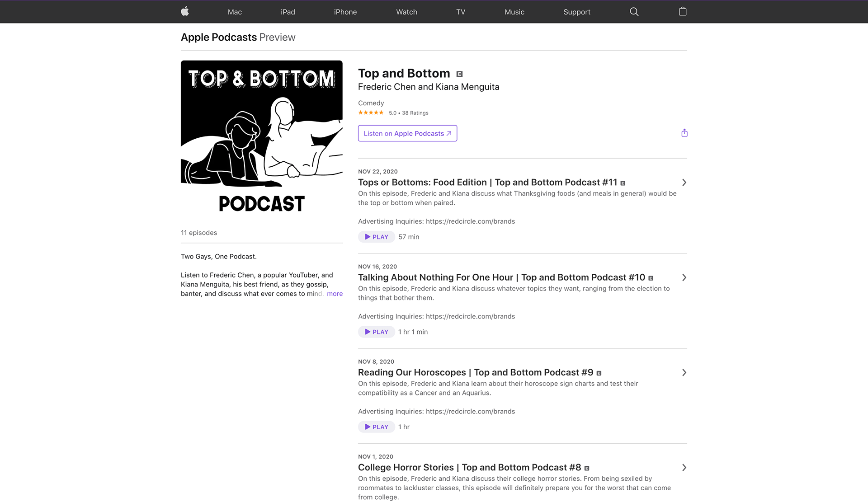This screenshot has width=868, height=502.
Task: Click the '11 episodes' text
Action: coord(199,233)
